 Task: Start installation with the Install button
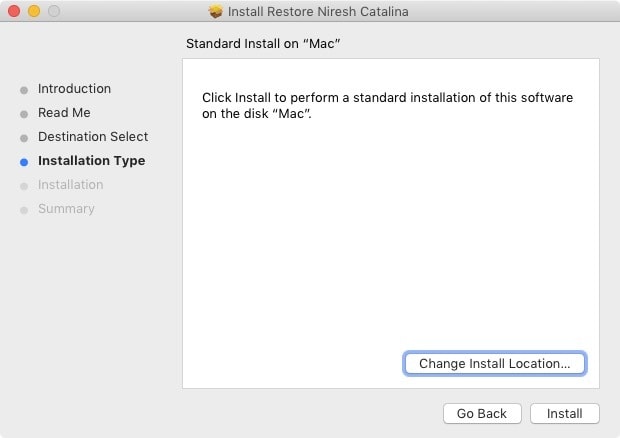coord(564,414)
